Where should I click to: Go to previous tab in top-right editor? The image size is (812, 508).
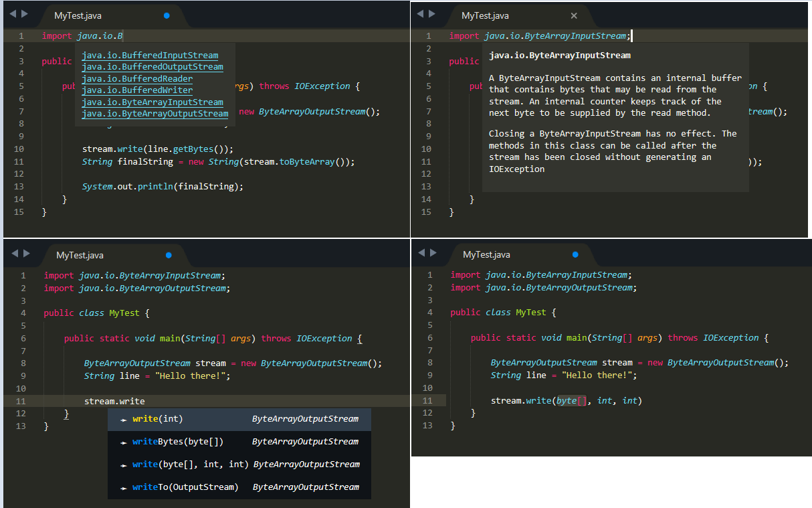coord(421,14)
